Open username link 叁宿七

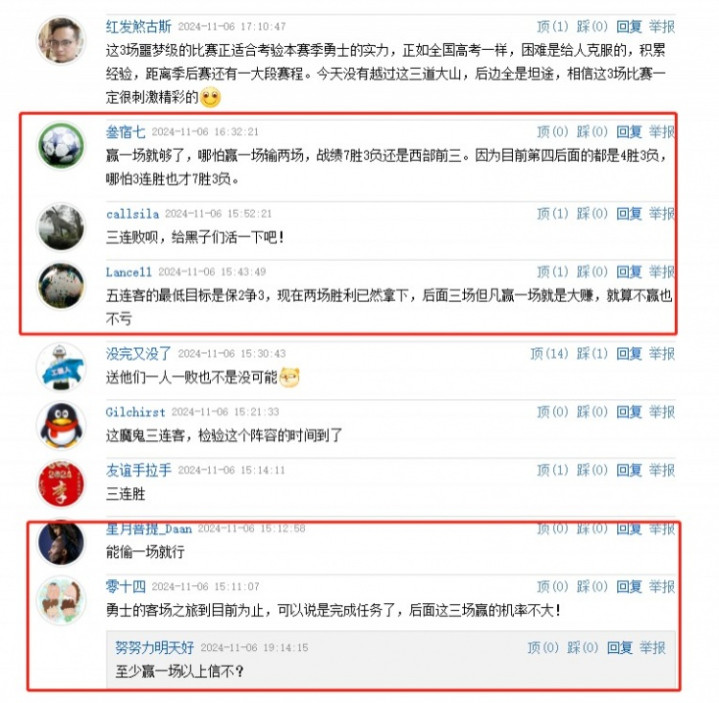(126, 132)
